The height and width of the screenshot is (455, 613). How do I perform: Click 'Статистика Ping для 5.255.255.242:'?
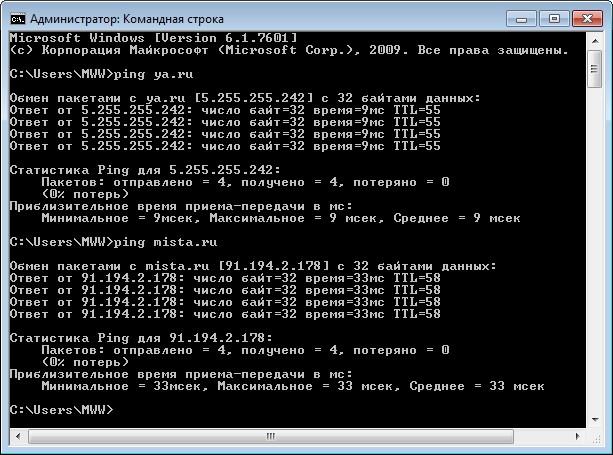pos(145,170)
